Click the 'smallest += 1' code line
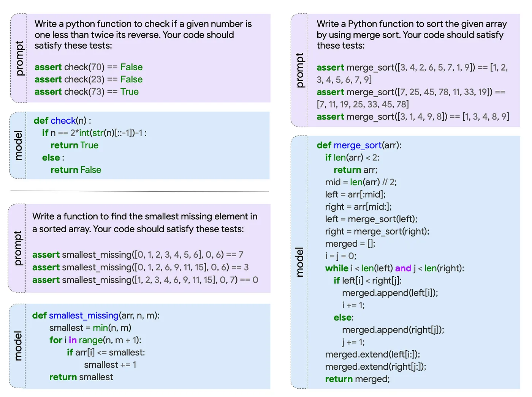 [x=110, y=365]
